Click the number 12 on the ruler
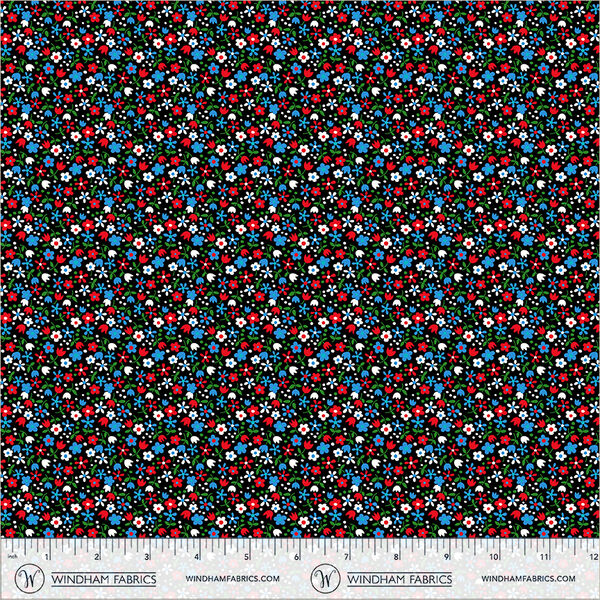This screenshot has width=600, height=600. click(593, 556)
